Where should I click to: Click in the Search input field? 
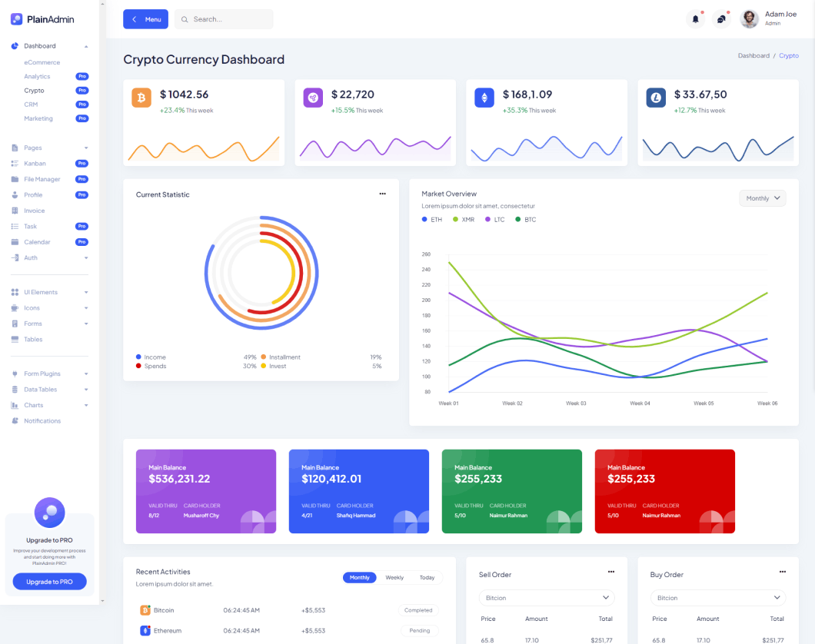(x=229, y=19)
